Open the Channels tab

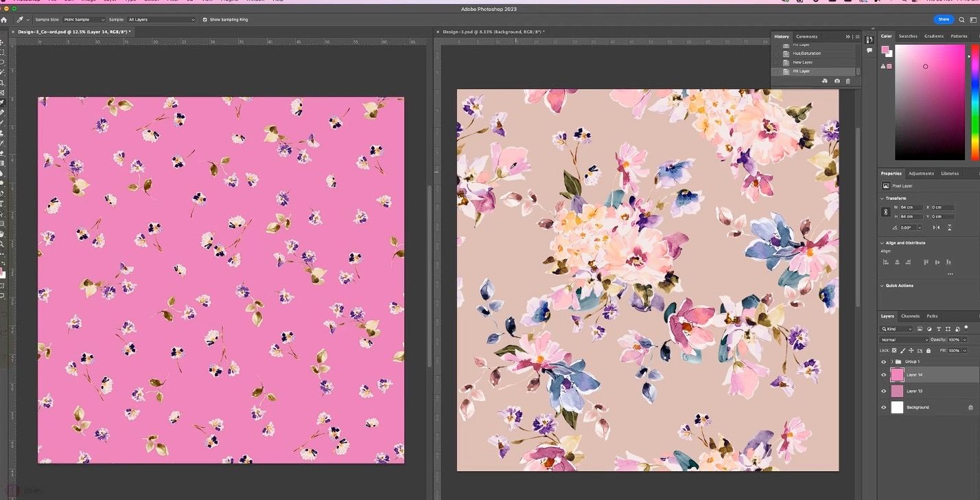click(x=910, y=316)
